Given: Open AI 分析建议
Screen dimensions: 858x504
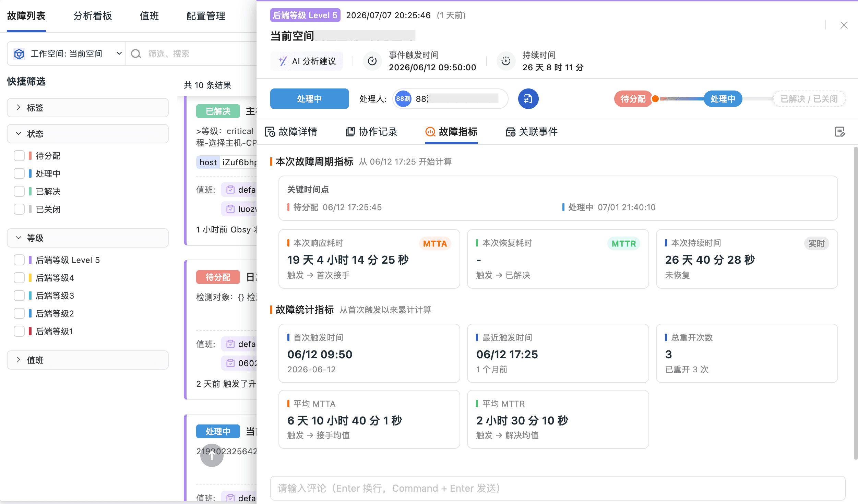Looking at the screenshot, I should (x=307, y=61).
